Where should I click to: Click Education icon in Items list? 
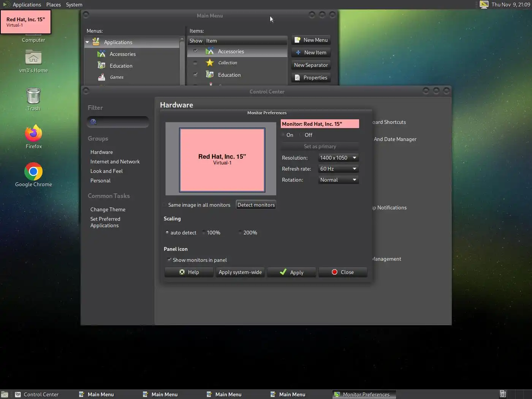coord(210,75)
